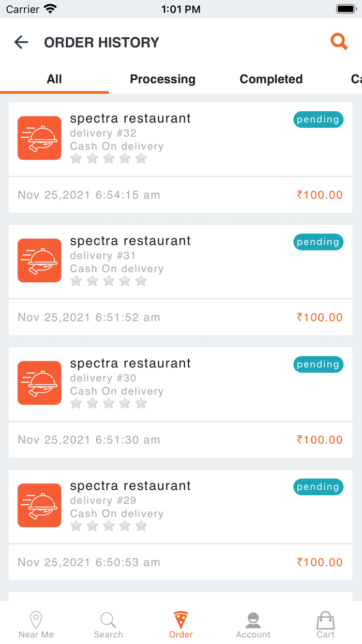This screenshot has width=362, height=644.
Task: Select the All orders tab
Action: click(54, 79)
